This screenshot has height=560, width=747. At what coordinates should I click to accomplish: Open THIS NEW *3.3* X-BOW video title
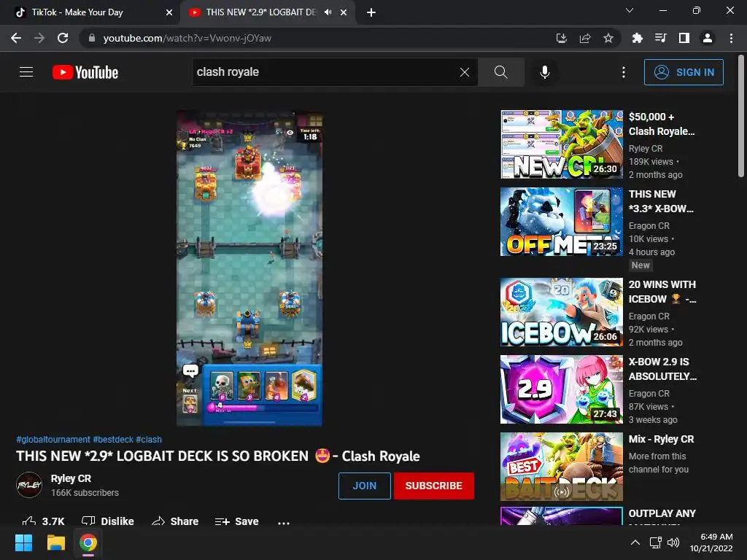click(661, 201)
